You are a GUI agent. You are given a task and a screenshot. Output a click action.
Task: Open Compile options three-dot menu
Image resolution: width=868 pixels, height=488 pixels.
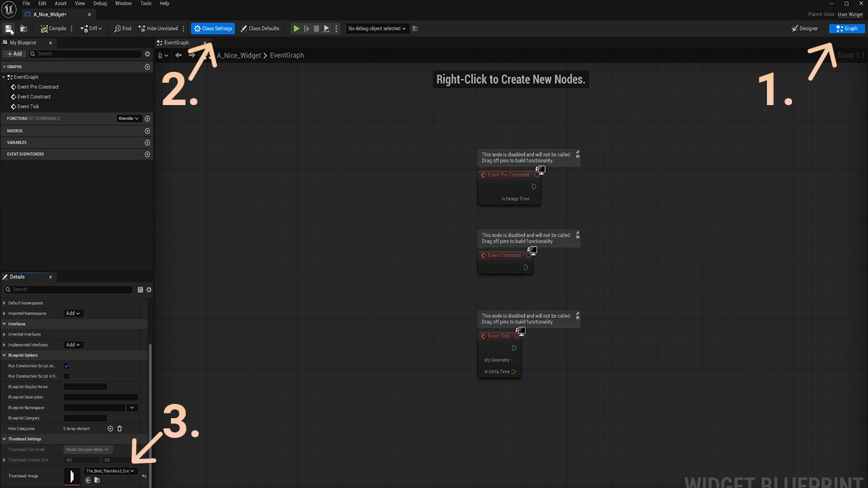pyautogui.click(x=72, y=28)
